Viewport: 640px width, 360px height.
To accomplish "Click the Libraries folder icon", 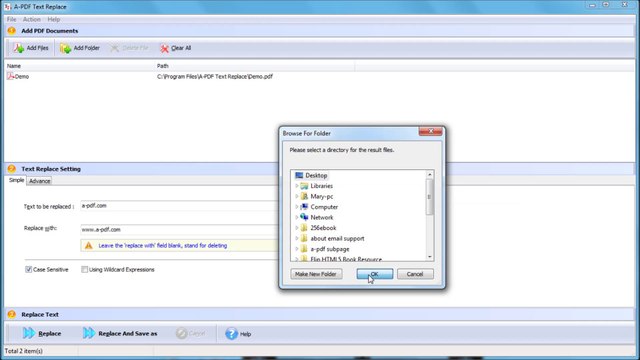I will [304, 186].
